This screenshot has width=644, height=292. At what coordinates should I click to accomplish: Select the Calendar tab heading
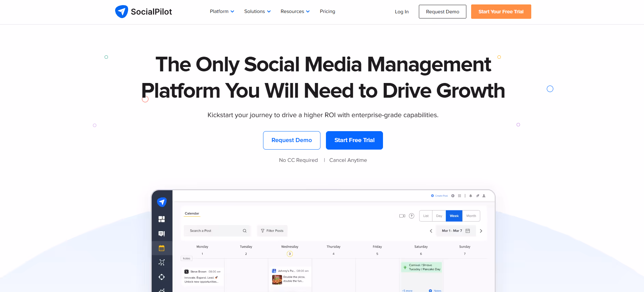pyautogui.click(x=192, y=213)
